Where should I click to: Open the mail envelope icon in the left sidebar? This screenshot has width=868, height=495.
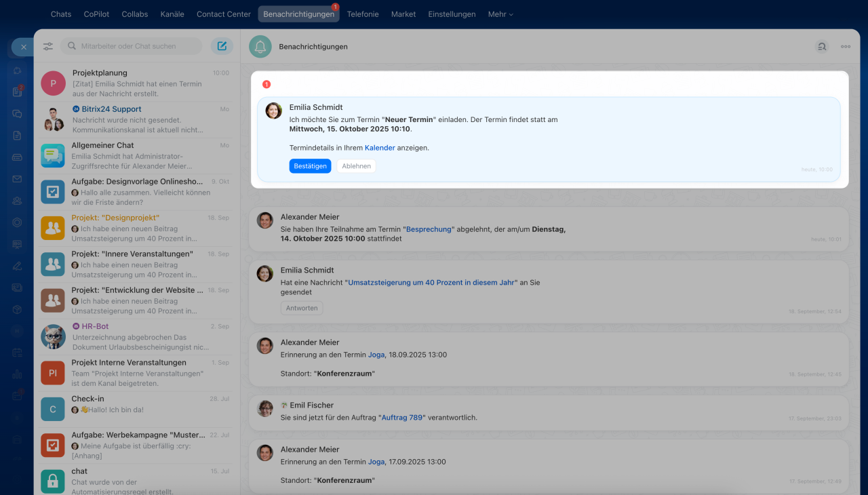click(18, 179)
